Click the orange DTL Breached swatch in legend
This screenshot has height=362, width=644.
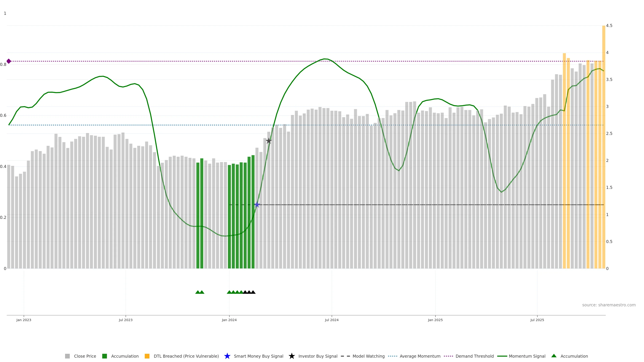coord(147,356)
